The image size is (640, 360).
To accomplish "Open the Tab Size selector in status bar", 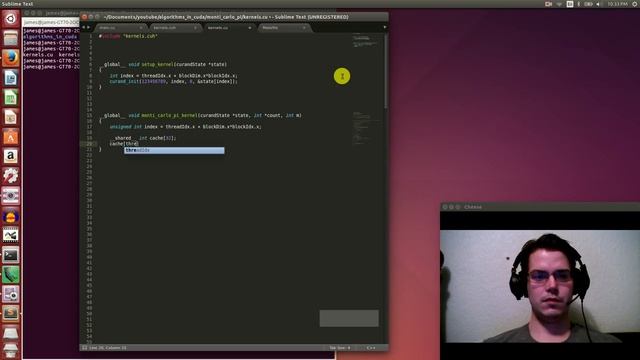I will pos(340,348).
